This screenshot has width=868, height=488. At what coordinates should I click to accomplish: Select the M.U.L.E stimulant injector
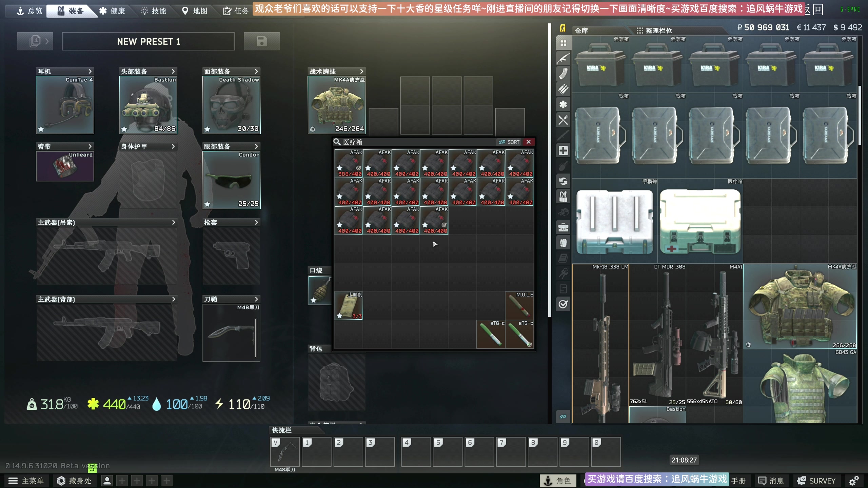click(x=519, y=305)
